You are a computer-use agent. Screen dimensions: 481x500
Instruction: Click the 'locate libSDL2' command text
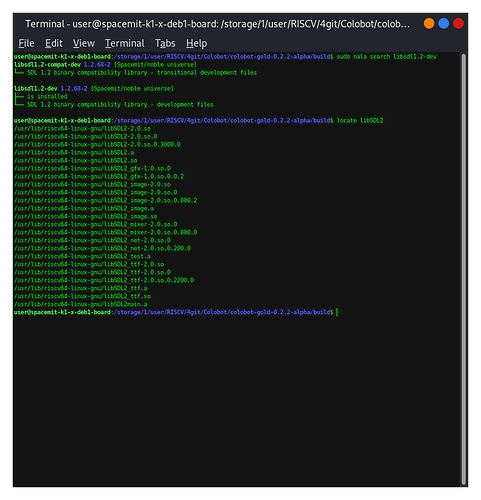[360, 121]
